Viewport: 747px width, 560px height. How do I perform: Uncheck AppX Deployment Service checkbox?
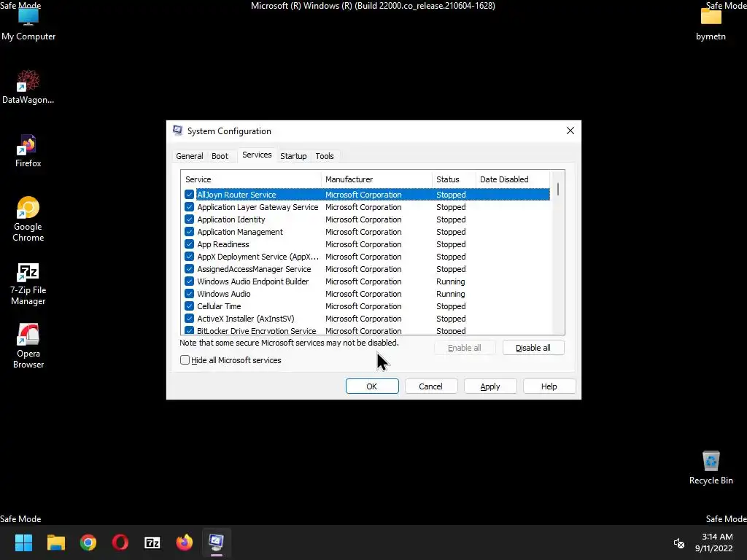point(189,256)
